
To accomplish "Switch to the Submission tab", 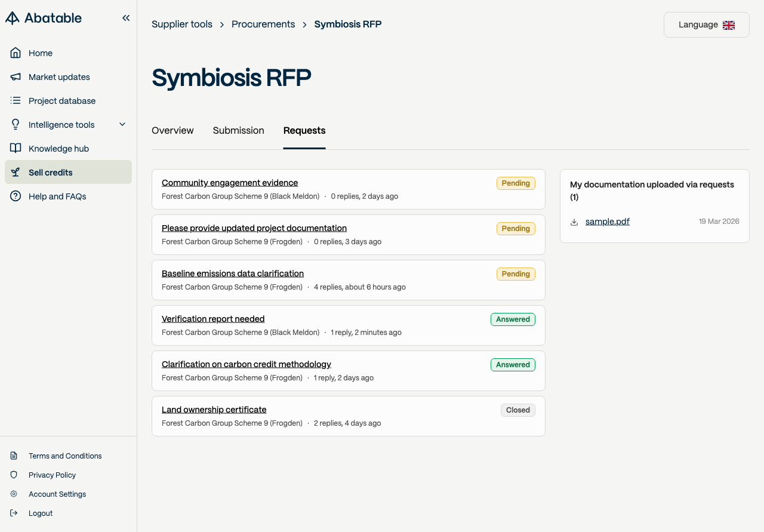I will click(x=238, y=131).
